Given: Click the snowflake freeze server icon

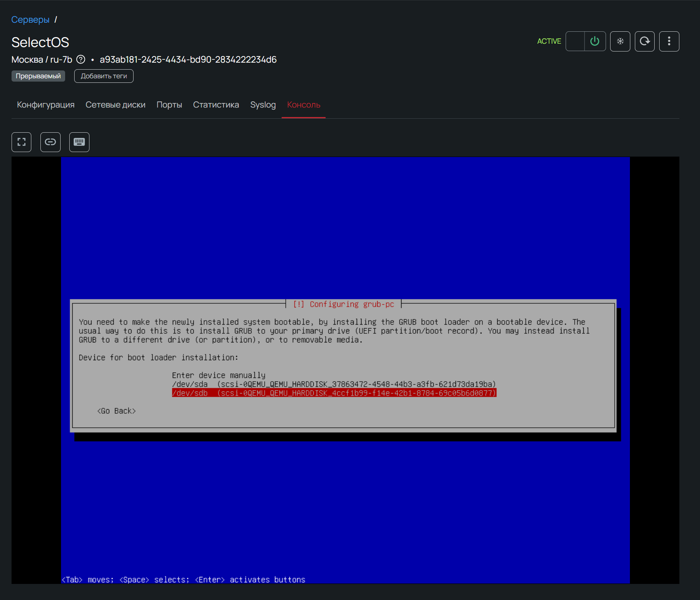Looking at the screenshot, I should (x=620, y=41).
